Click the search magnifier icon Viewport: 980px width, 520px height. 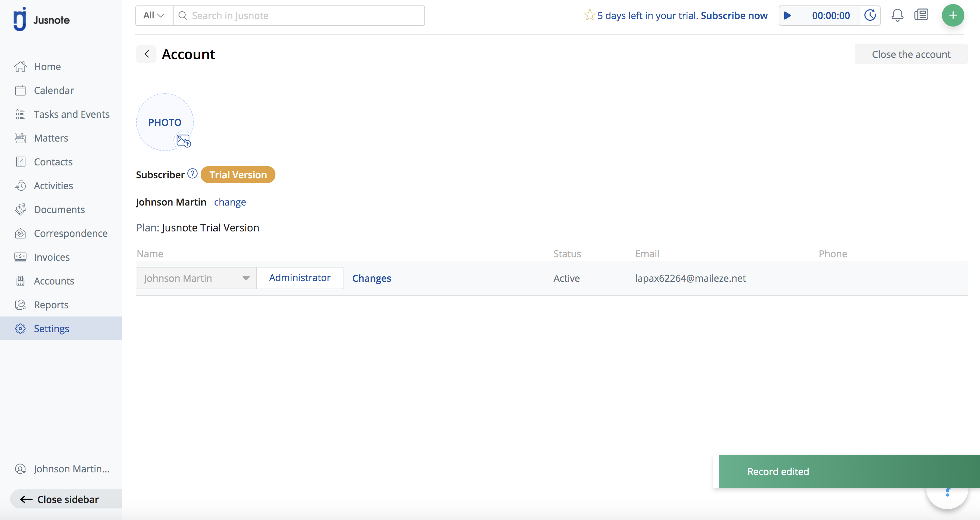pyautogui.click(x=183, y=16)
